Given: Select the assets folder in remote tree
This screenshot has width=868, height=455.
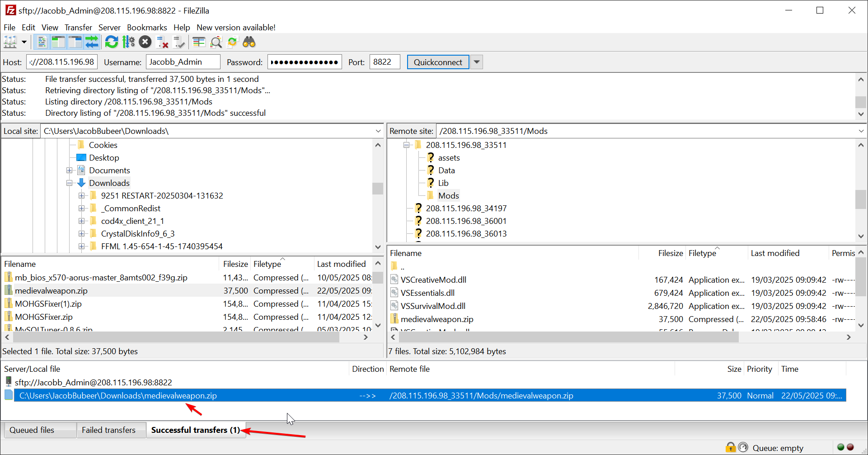Looking at the screenshot, I should point(449,158).
